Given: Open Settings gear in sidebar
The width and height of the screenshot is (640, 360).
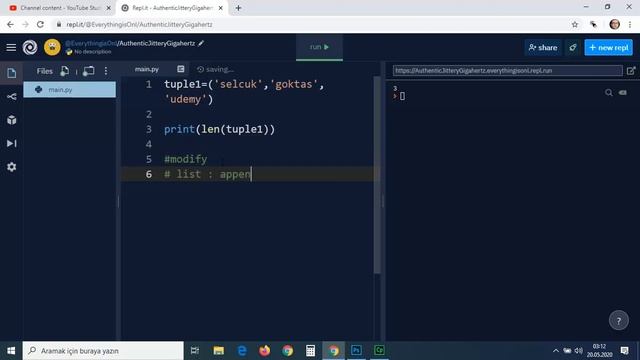Looking at the screenshot, I should [x=11, y=167].
